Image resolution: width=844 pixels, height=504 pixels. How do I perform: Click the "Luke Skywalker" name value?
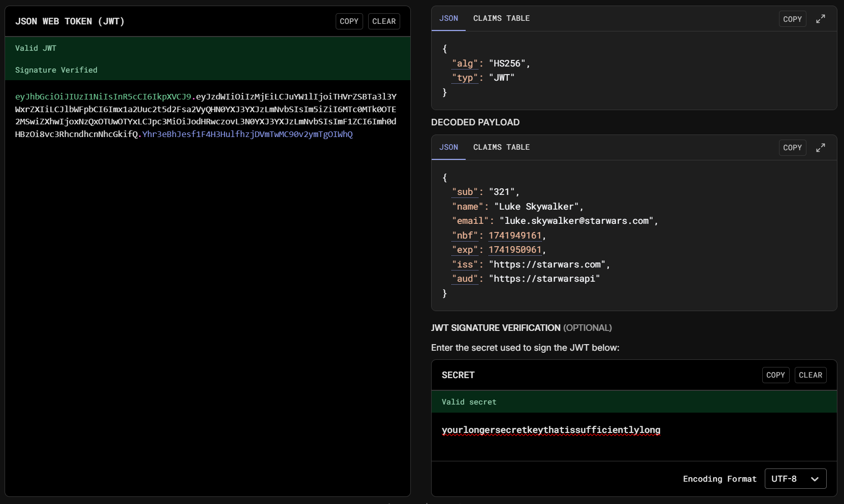[x=536, y=207]
